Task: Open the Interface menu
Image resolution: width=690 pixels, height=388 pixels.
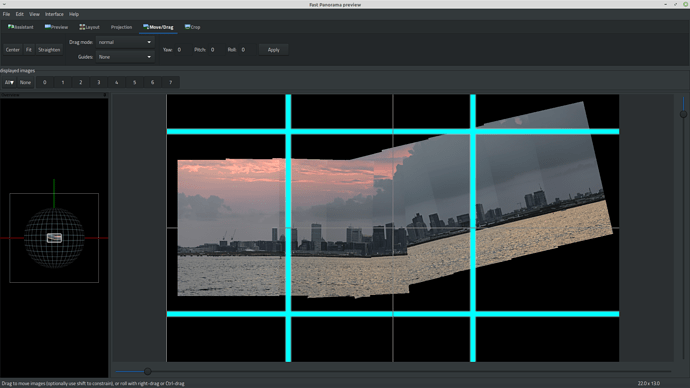Action: 54,14
